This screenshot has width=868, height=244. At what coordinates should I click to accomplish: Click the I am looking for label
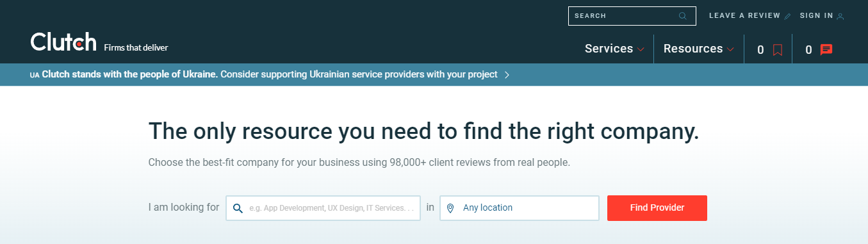coord(184,207)
